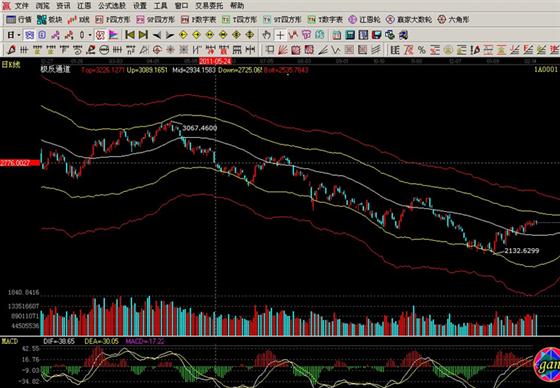Jump to last bar with right-end arrow icon

coord(143,35)
